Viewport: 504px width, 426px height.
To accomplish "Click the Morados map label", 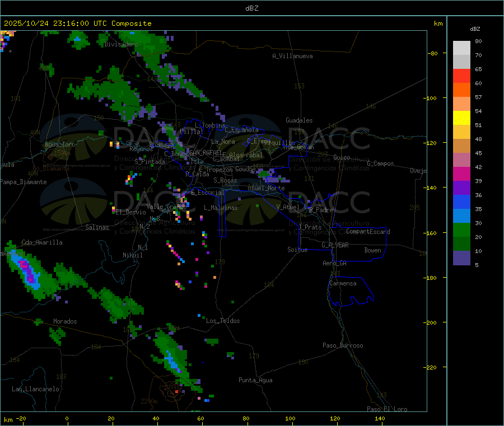I will pos(66,321).
